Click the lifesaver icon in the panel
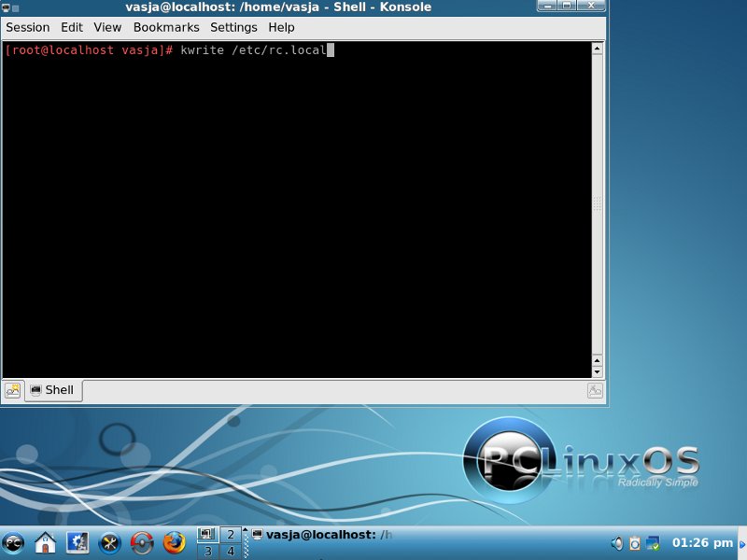Viewport: 747px width, 560px height. point(142,542)
